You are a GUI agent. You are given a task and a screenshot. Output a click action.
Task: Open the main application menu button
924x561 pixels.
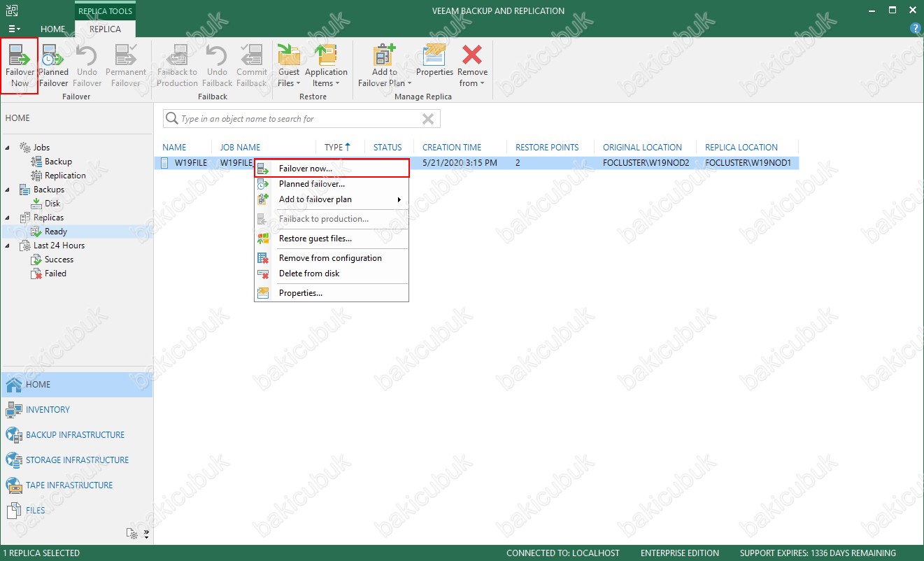[x=14, y=29]
